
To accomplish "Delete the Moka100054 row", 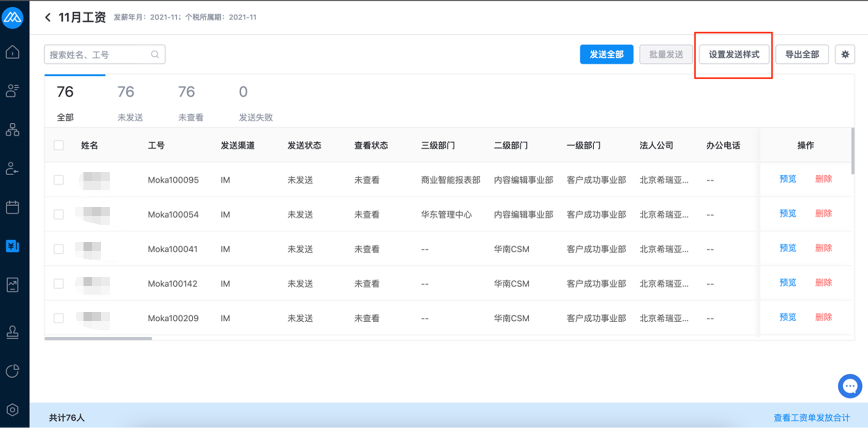I will click(823, 214).
